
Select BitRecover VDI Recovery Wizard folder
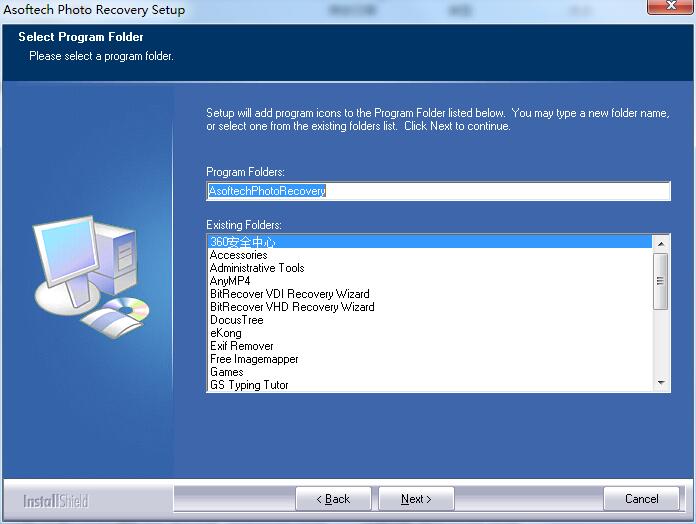point(430,294)
